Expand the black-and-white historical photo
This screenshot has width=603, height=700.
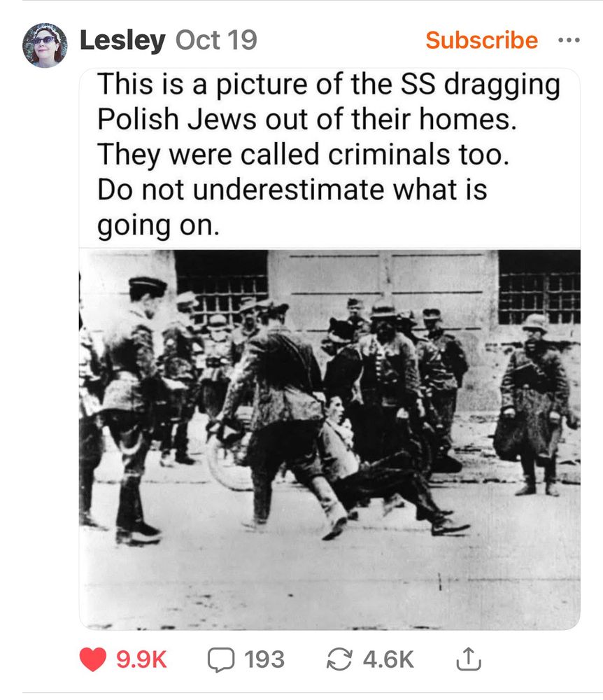point(329,440)
